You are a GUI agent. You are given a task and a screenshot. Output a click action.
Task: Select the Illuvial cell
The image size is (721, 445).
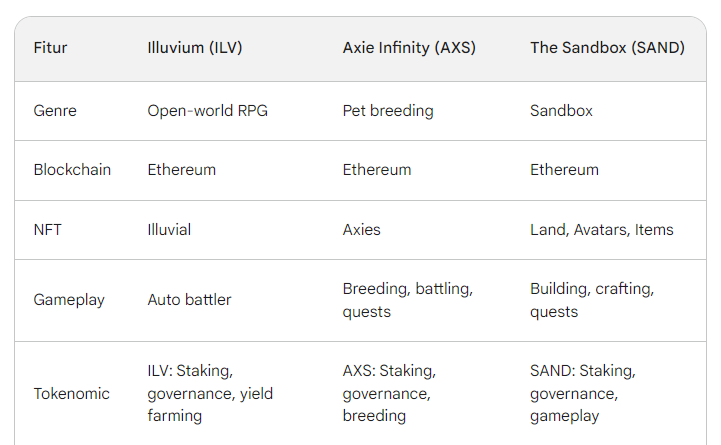(169, 230)
